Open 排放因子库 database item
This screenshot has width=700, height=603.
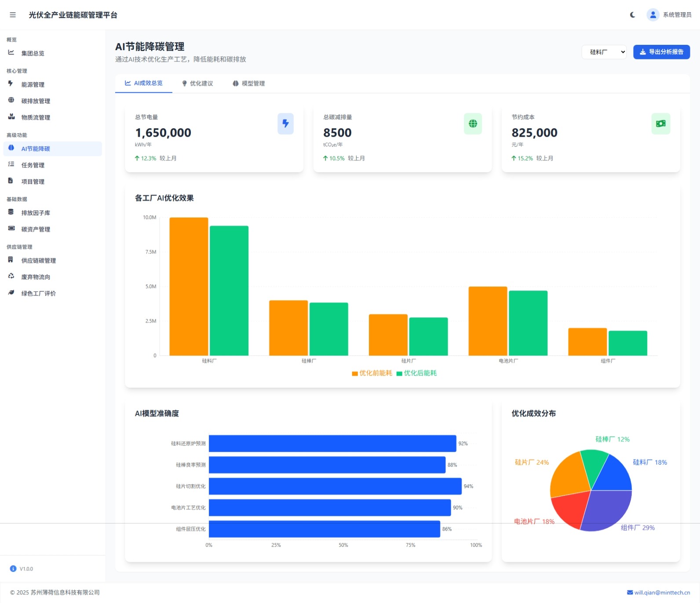36,213
